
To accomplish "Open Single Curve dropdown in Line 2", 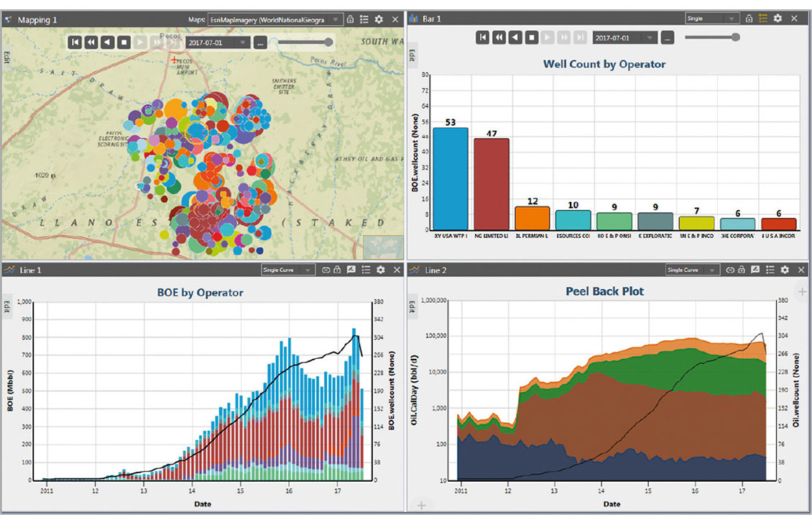I will [693, 270].
